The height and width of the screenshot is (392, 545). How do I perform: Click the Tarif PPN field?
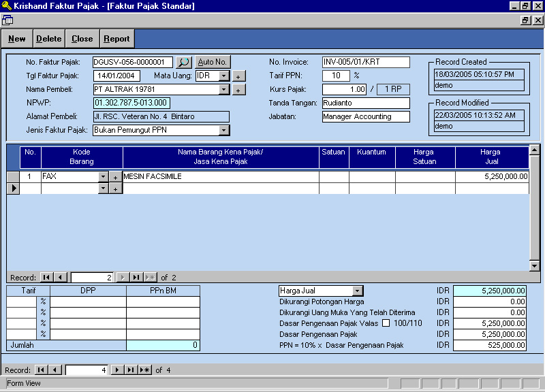[x=336, y=76]
